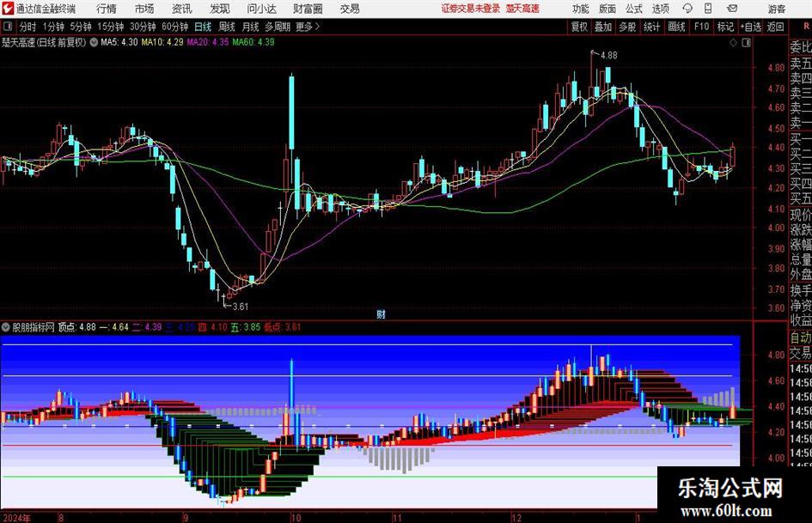Click the diamond icon above chart

(x=733, y=43)
